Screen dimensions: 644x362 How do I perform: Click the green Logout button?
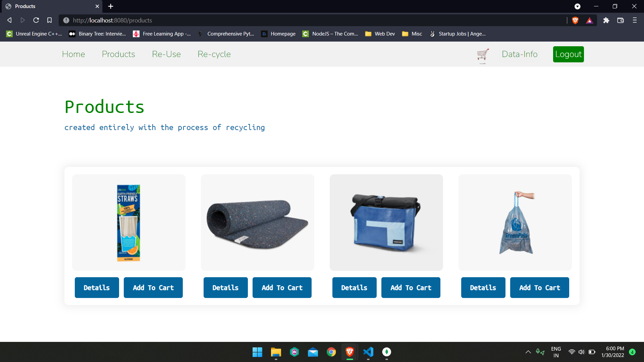[x=568, y=54]
